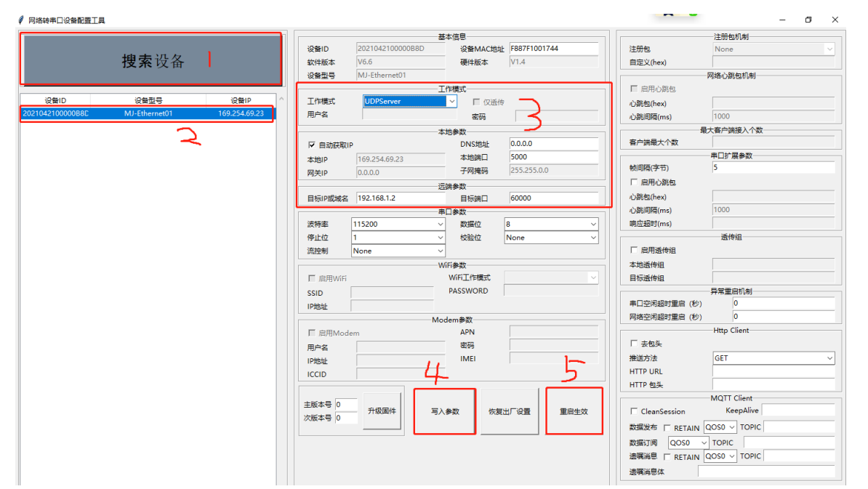
Task: Toggle the 启用WiFi checkbox
Action: (312, 278)
